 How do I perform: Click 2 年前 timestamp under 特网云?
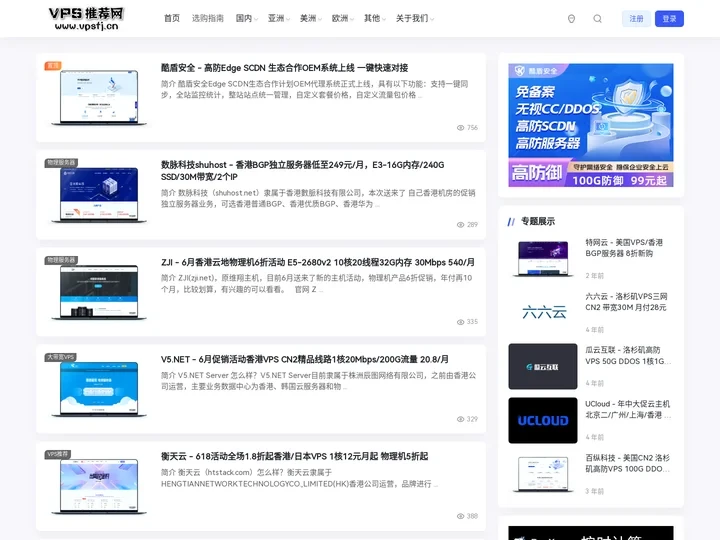[594, 276]
